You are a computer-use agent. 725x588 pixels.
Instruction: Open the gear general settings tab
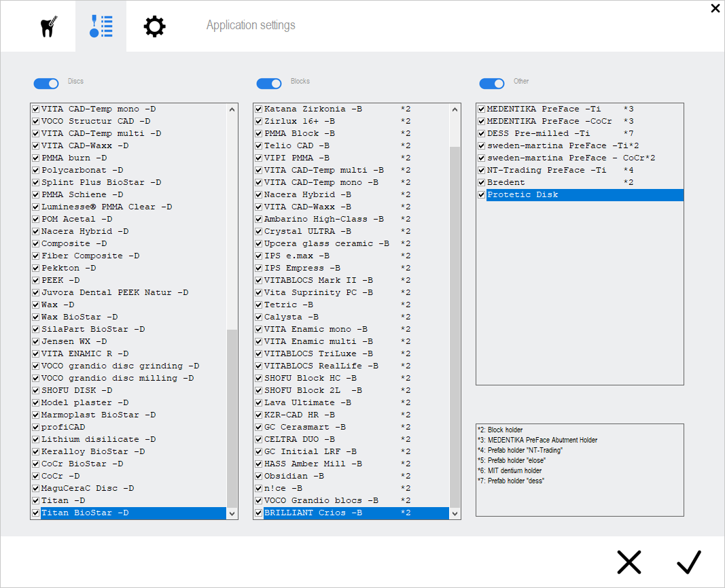(x=154, y=27)
